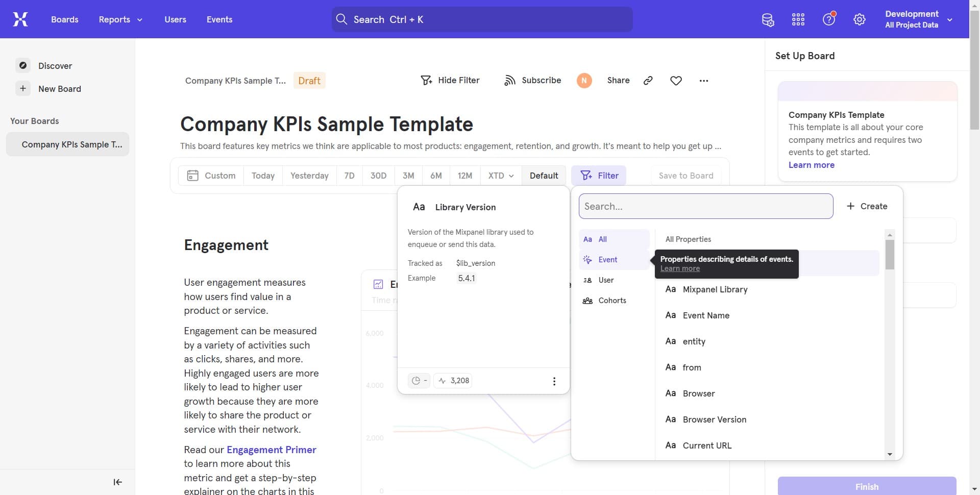Open the apps grid icon
Viewport: 980px width, 495px height.
798,19
